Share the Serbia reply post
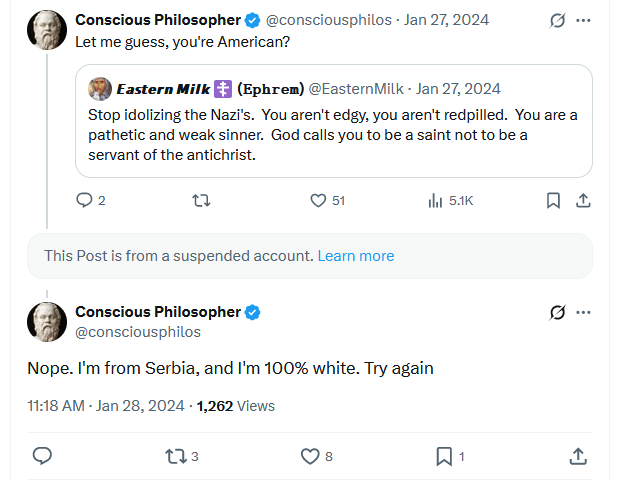This screenshot has width=627, height=480. 577,456
